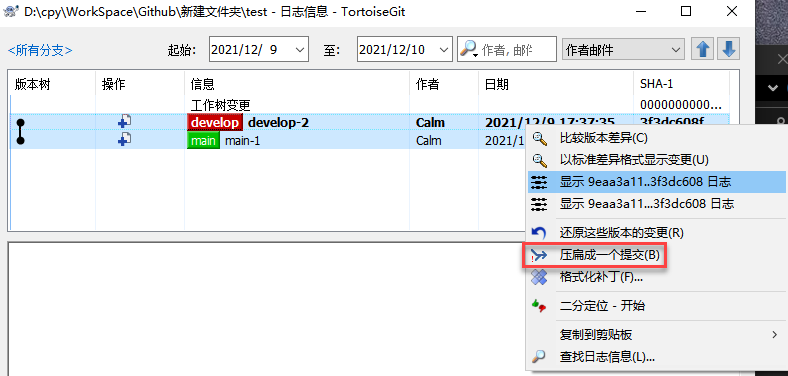Click the 信息 column header
Screen dimensions: 788x376
(x=297, y=84)
